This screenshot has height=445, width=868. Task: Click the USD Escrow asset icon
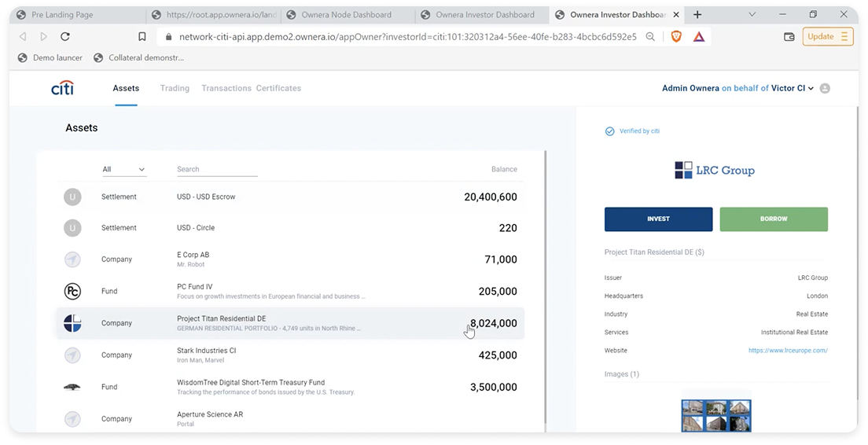click(72, 197)
